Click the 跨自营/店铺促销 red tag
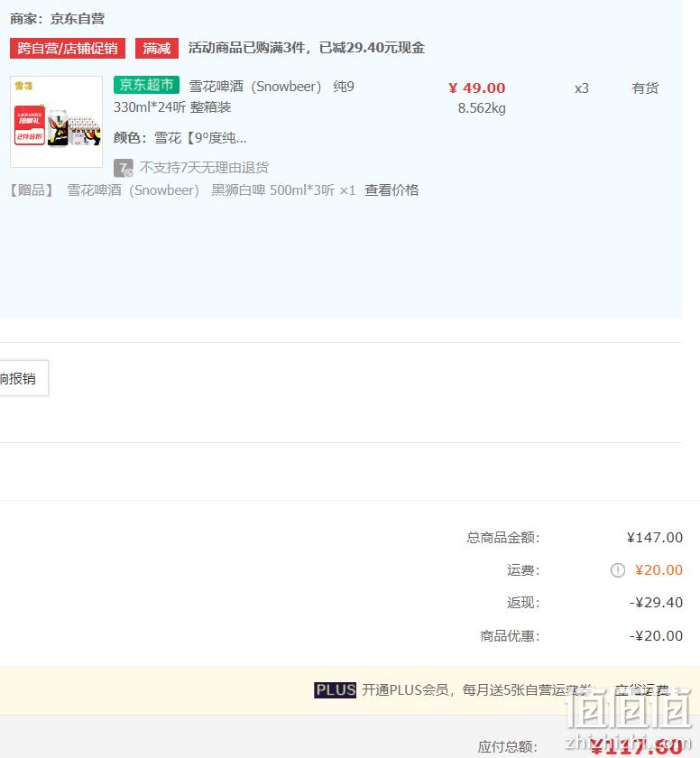Viewport: 700px width, 758px height. tap(68, 49)
